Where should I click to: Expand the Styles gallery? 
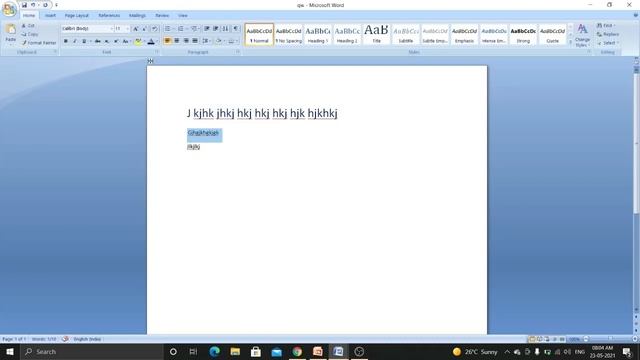point(570,42)
